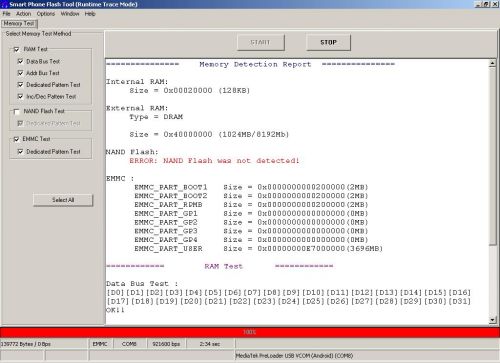
Task: Click the COM8 status bar cell
Action: point(129,344)
